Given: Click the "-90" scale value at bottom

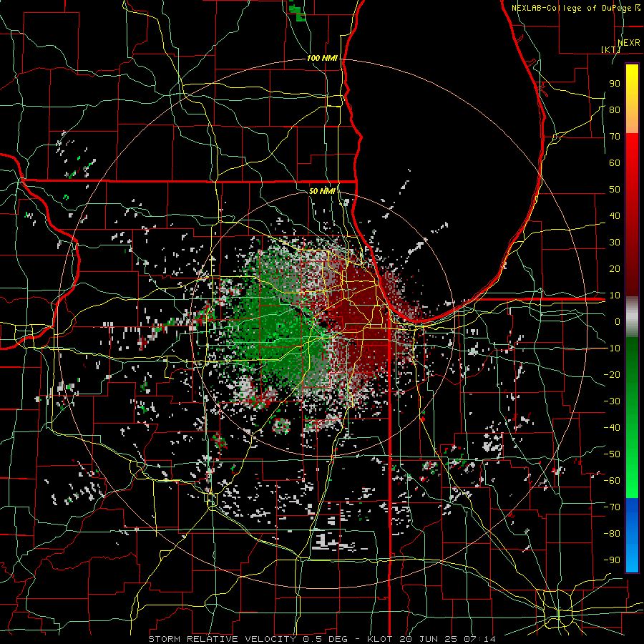Looking at the screenshot, I should [x=612, y=560].
